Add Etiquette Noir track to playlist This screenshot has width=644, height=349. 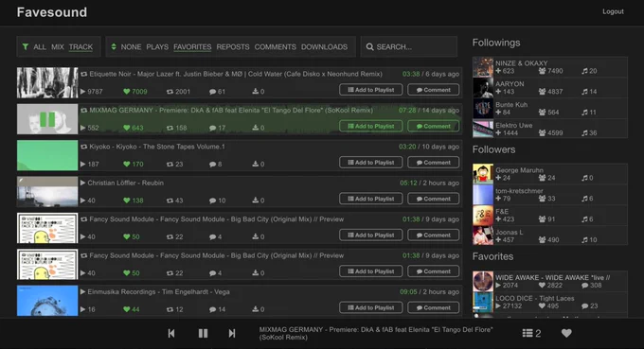371,90
